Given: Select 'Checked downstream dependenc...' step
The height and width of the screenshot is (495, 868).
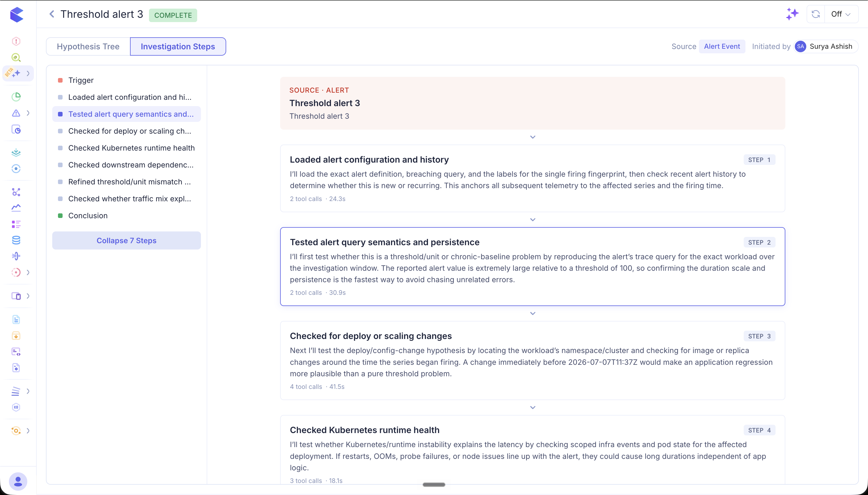Looking at the screenshot, I should pyautogui.click(x=126, y=165).
